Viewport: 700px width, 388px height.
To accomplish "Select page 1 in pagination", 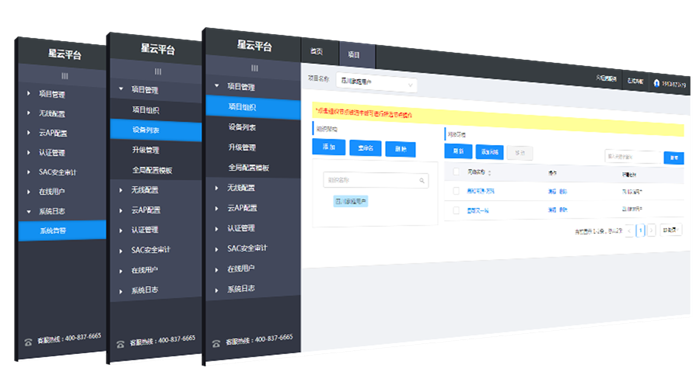I will click(640, 230).
